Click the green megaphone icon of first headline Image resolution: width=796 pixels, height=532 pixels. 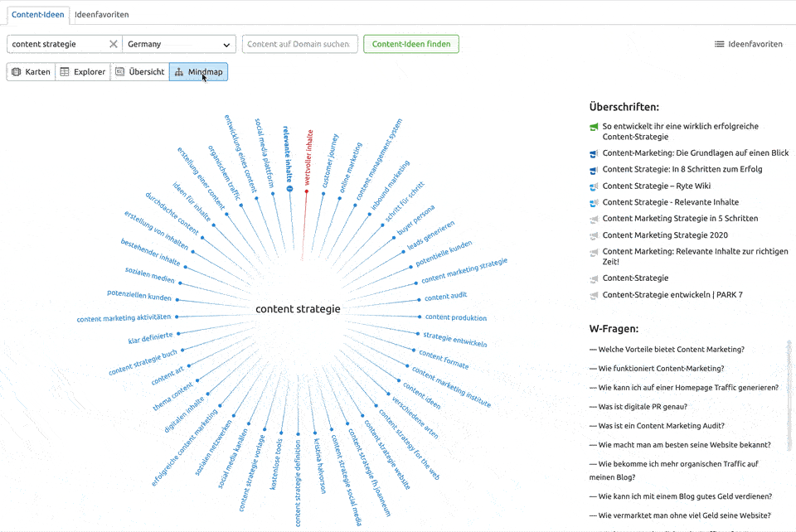594,127
